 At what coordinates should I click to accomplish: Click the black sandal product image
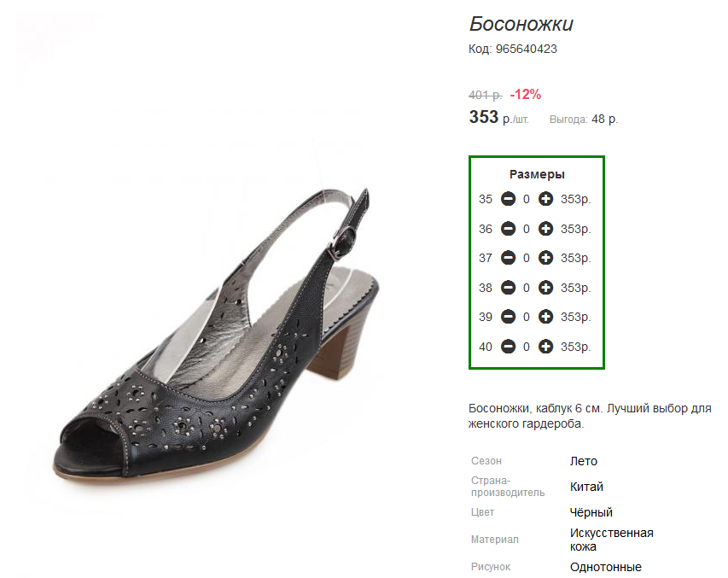tap(216, 335)
